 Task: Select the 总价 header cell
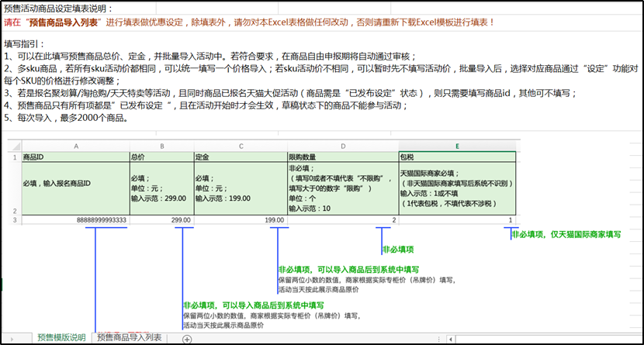161,156
